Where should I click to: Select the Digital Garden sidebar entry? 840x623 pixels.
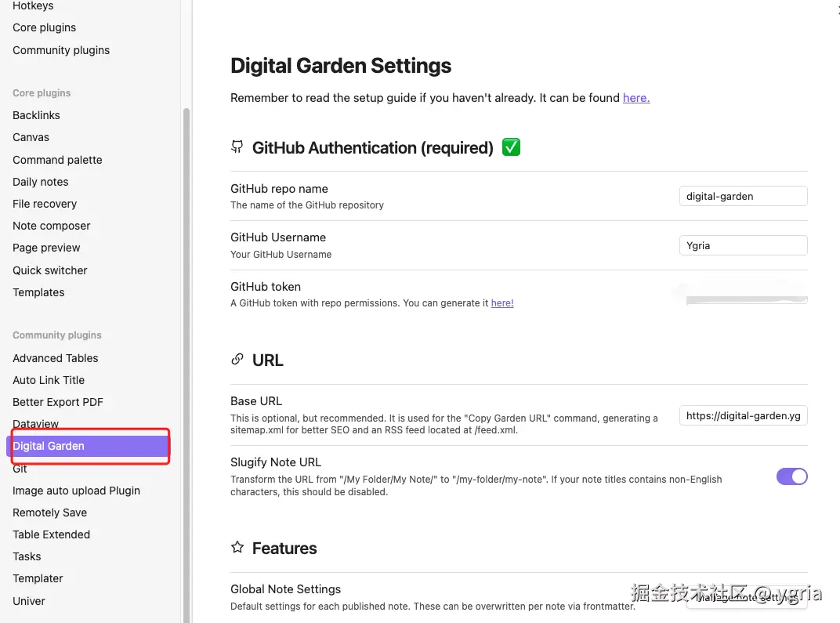pyautogui.click(x=49, y=446)
